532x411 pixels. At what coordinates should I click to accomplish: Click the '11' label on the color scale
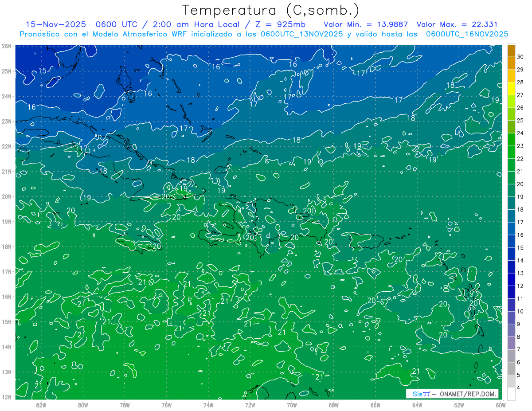click(x=520, y=298)
